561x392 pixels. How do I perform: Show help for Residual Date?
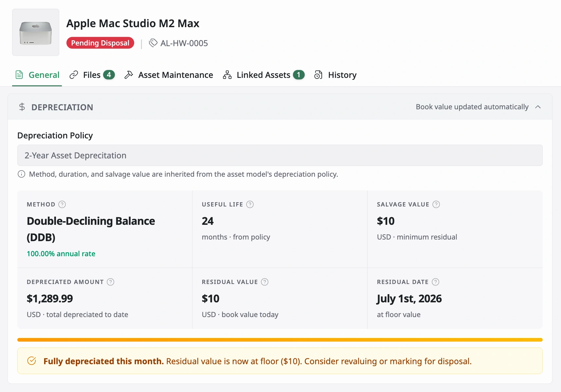pos(435,282)
